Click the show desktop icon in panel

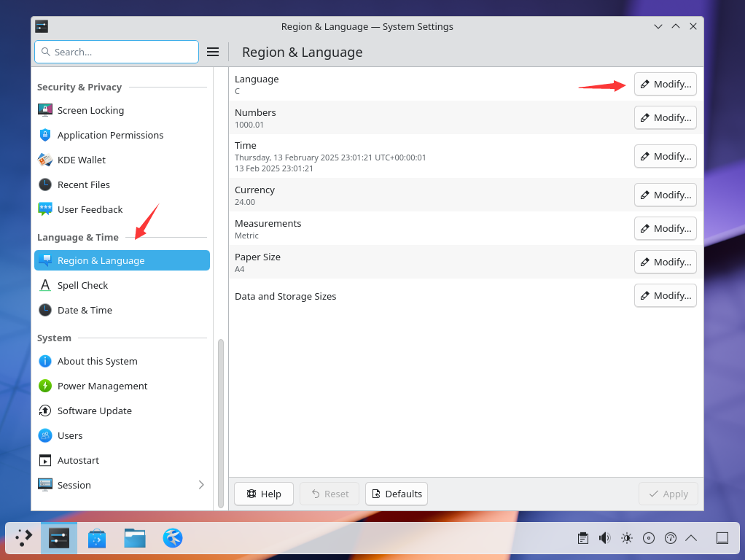pyautogui.click(x=722, y=538)
